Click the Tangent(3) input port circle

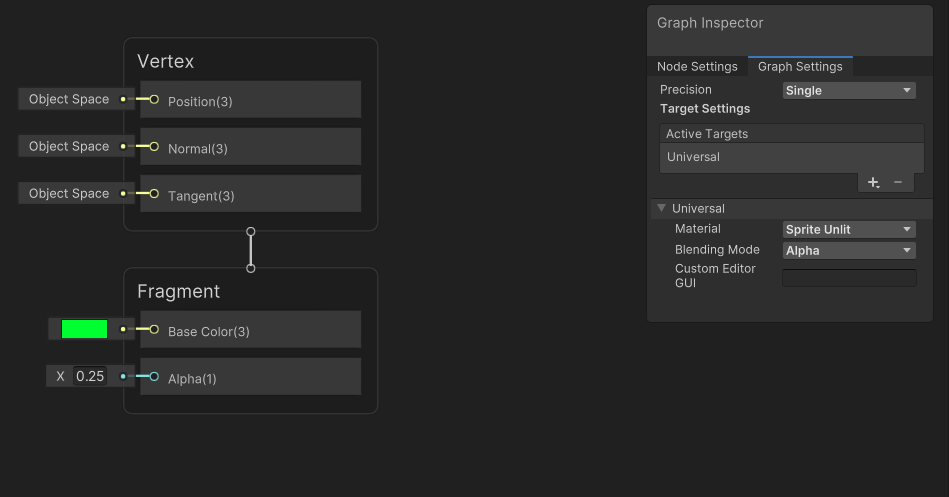pos(154,194)
